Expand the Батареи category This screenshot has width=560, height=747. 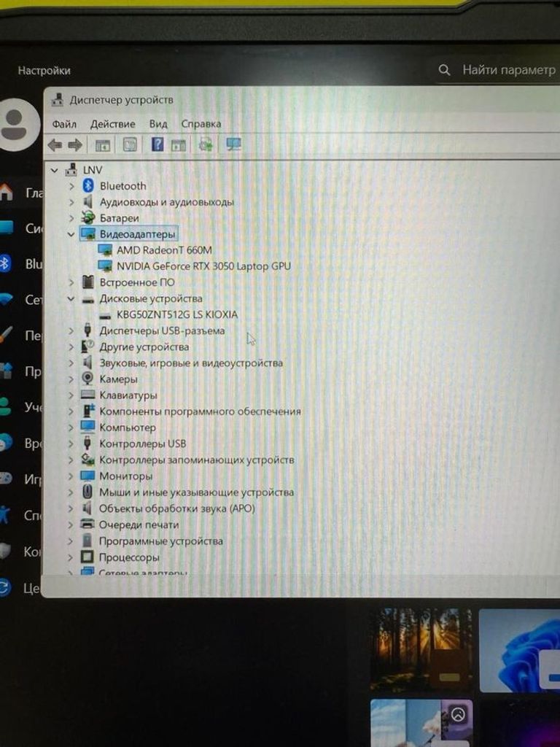71,218
